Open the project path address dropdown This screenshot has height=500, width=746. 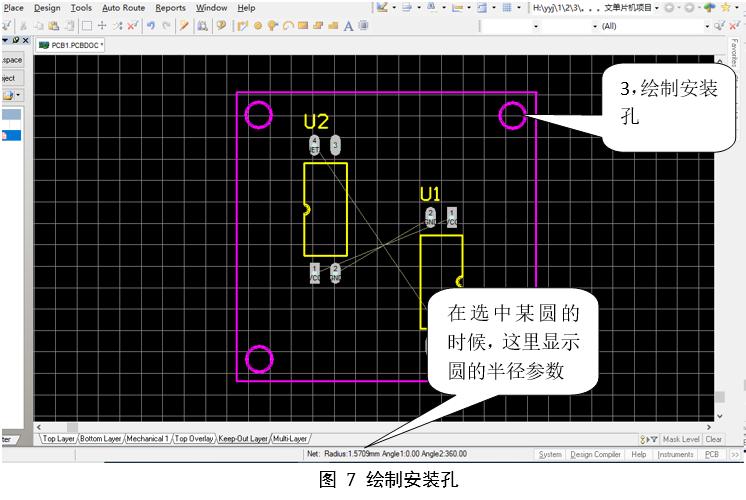point(657,8)
